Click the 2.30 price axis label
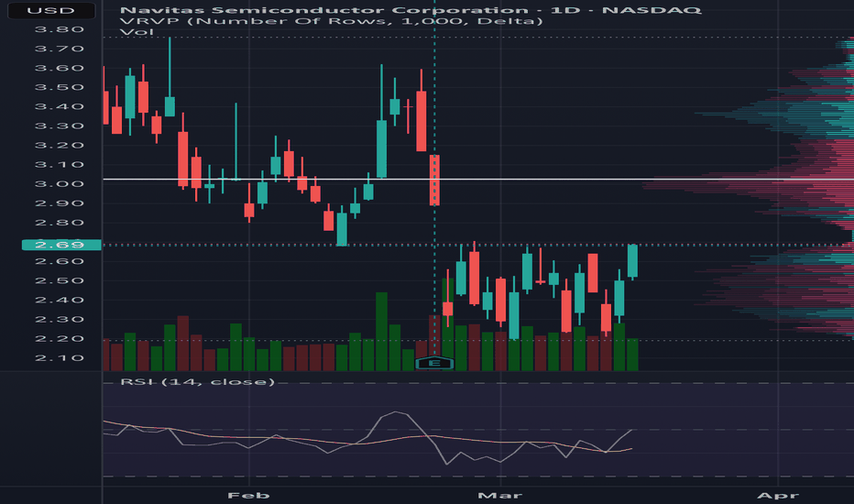Viewport: 854px width, 504px height. click(x=60, y=319)
